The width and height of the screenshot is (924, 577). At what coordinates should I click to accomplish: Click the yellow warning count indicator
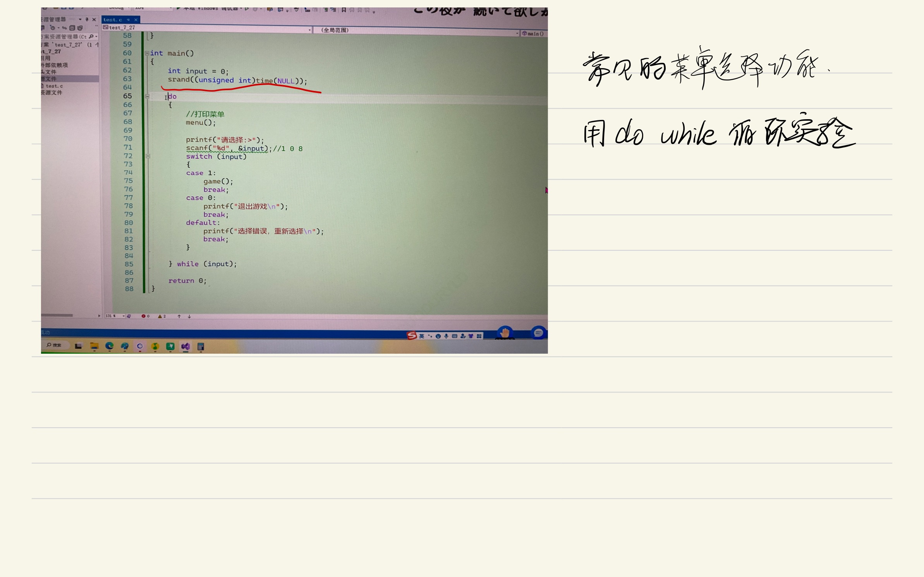point(161,316)
